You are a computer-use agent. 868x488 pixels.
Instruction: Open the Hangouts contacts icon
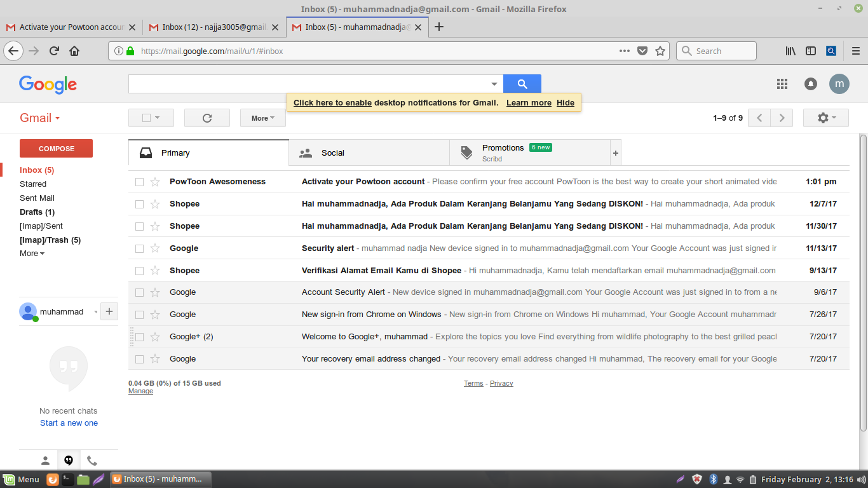(x=45, y=461)
